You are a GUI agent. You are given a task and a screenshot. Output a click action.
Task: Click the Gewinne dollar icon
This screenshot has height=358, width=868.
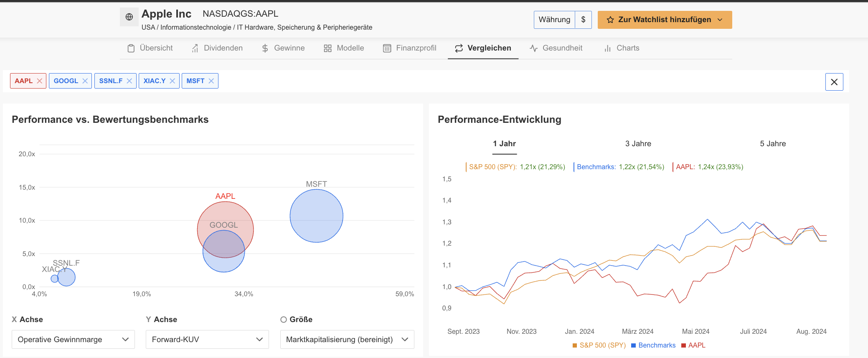[265, 48]
